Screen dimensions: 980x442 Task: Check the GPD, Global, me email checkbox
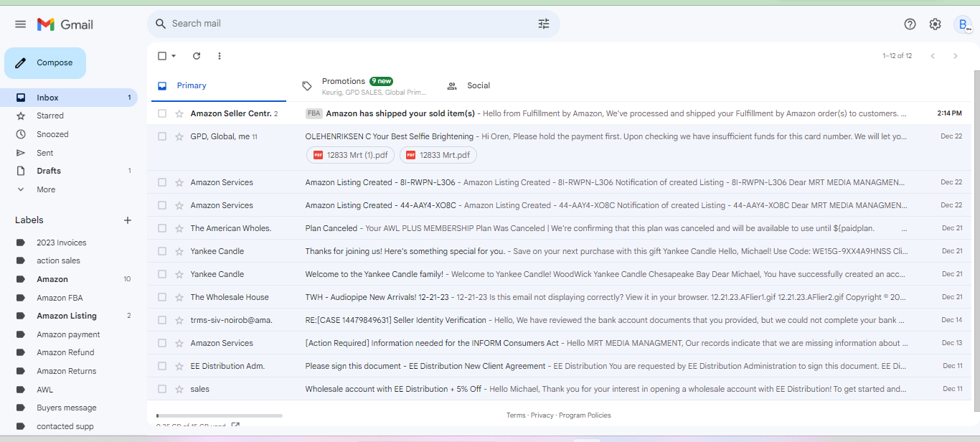click(162, 136)
